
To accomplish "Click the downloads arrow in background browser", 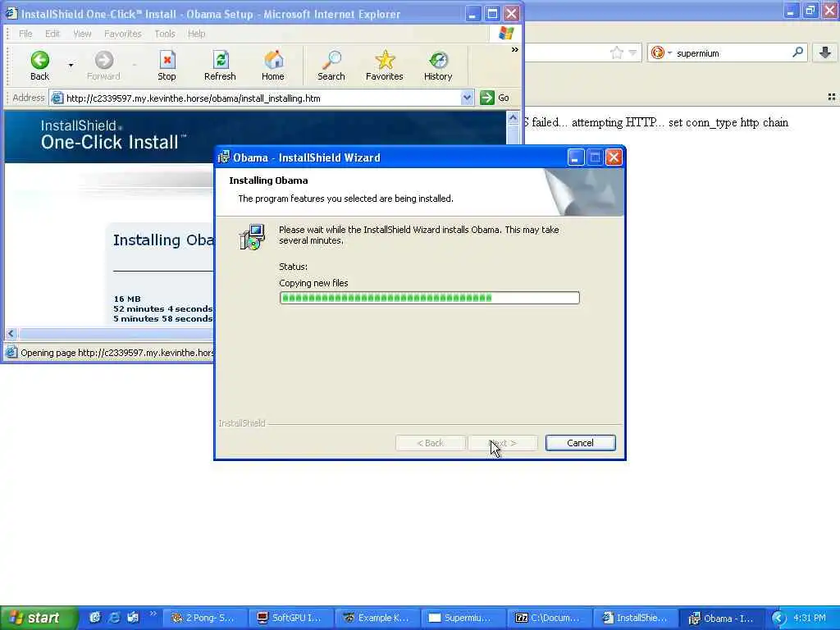I will click(825, 52).
